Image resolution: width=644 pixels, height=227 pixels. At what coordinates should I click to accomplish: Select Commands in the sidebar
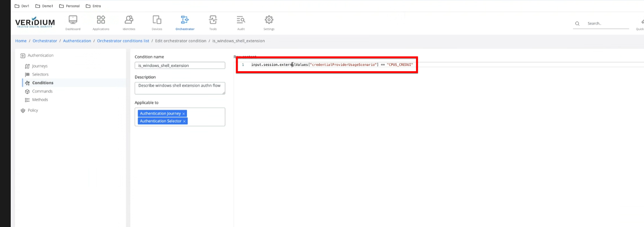pos(42,91)
